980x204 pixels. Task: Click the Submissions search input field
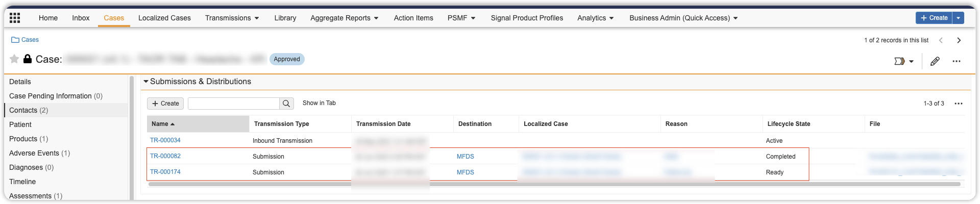pyautogui.click(x=234, y=104)
